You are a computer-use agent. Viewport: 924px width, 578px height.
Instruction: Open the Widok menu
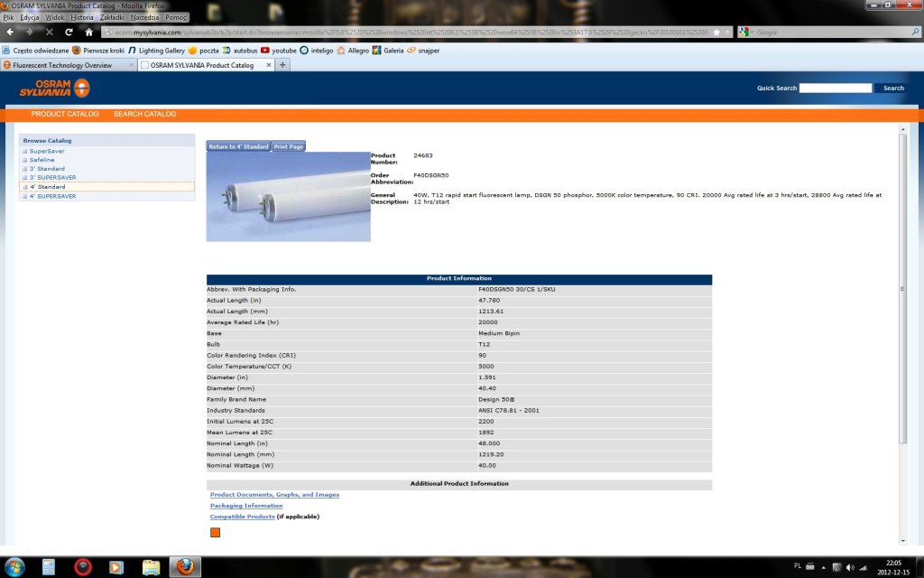55,18
